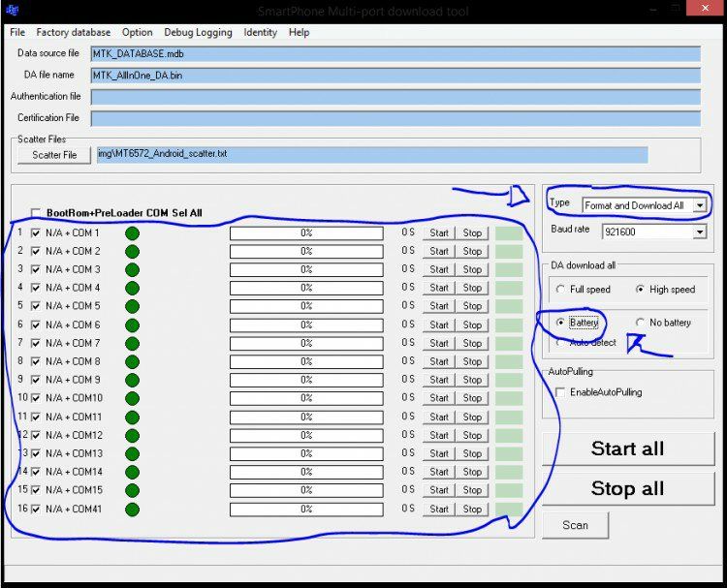Click Start for COM 1 row

tap(438, 233)
